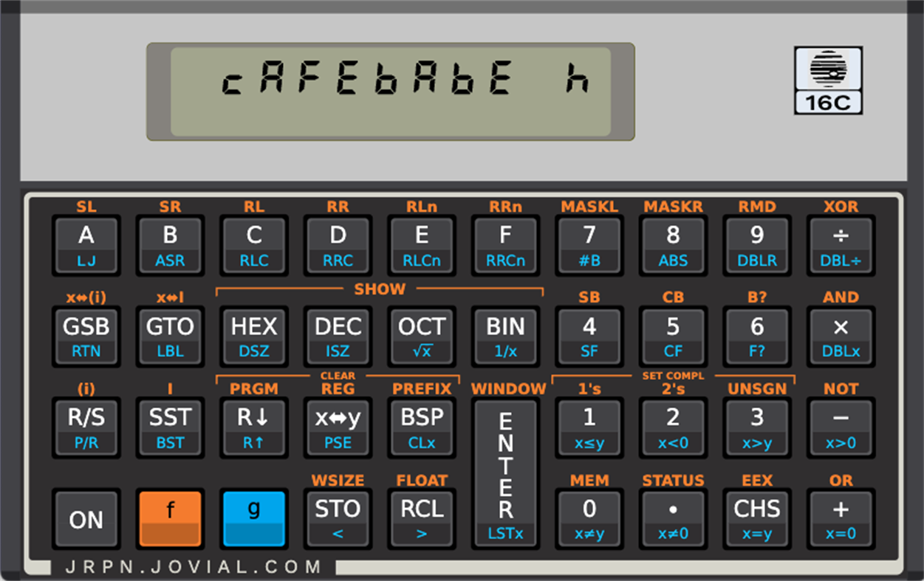Swap registers with the x↔y key

click(x=338, y=427)
